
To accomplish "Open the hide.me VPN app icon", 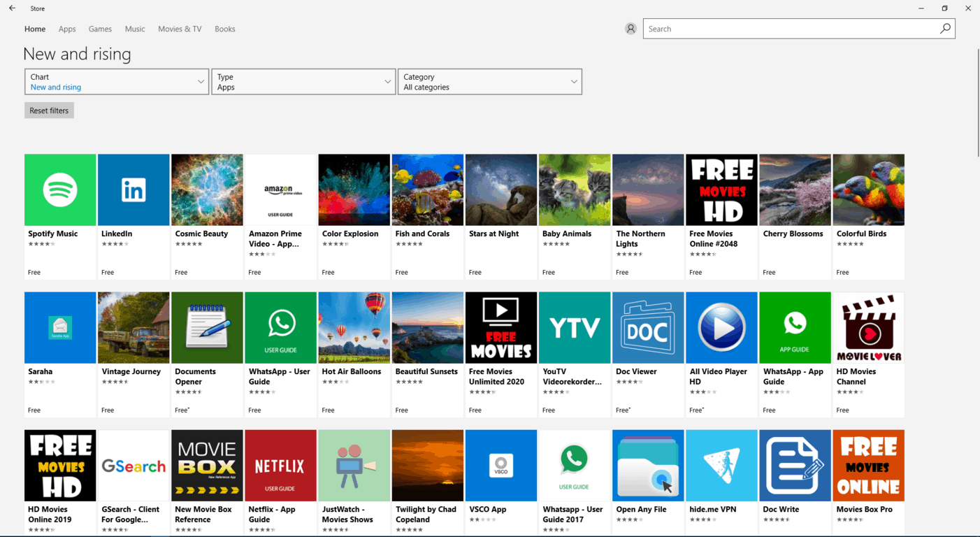I will [x=721, y=466].
